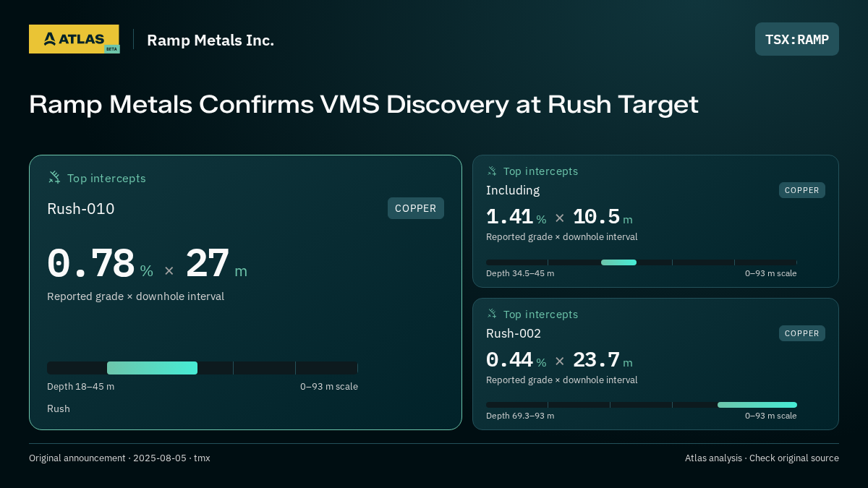Click 'Top intercepts' label in Including card
Image resolution: width=868 pixels, height=488 pixels.
(x=540, y=171)
